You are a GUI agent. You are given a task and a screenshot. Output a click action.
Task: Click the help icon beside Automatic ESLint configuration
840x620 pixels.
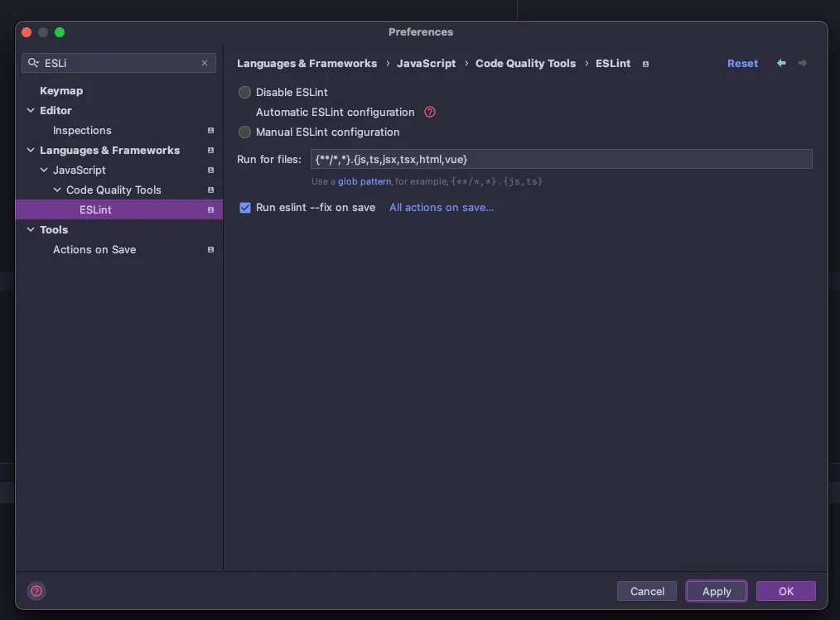pos(430,112)
